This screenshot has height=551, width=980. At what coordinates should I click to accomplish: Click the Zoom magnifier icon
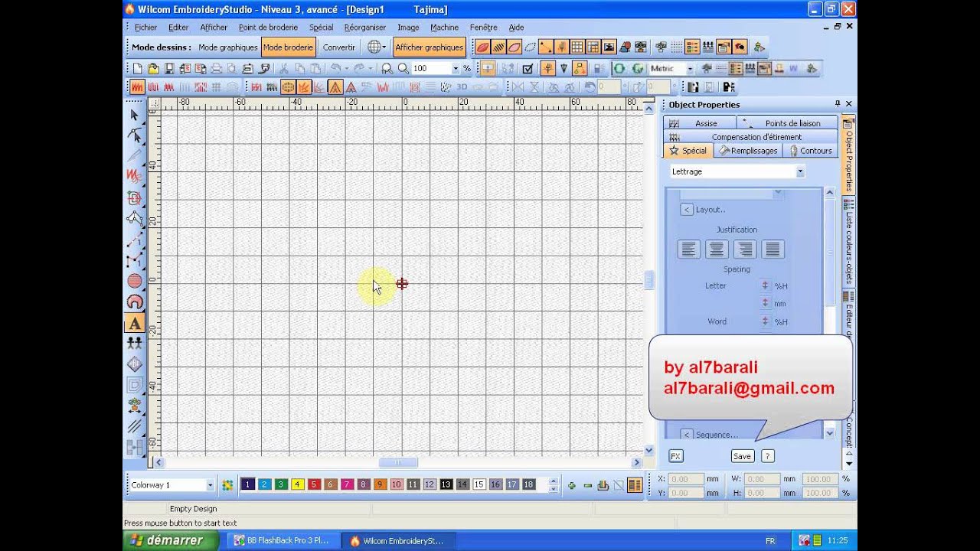tap(403, 68)
